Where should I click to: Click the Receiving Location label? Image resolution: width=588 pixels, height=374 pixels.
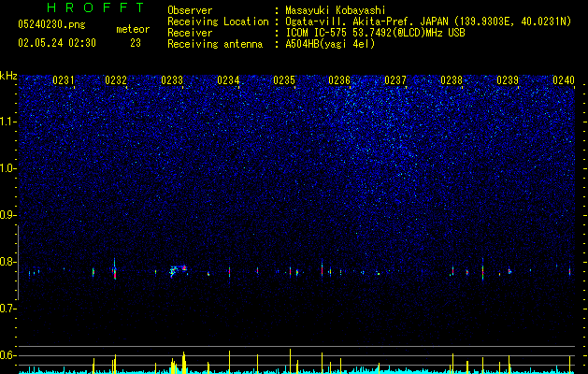point(218,22)
